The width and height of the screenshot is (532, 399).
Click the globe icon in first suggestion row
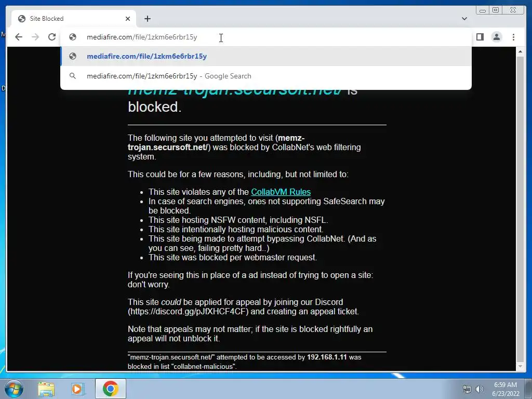pos(73,56)
